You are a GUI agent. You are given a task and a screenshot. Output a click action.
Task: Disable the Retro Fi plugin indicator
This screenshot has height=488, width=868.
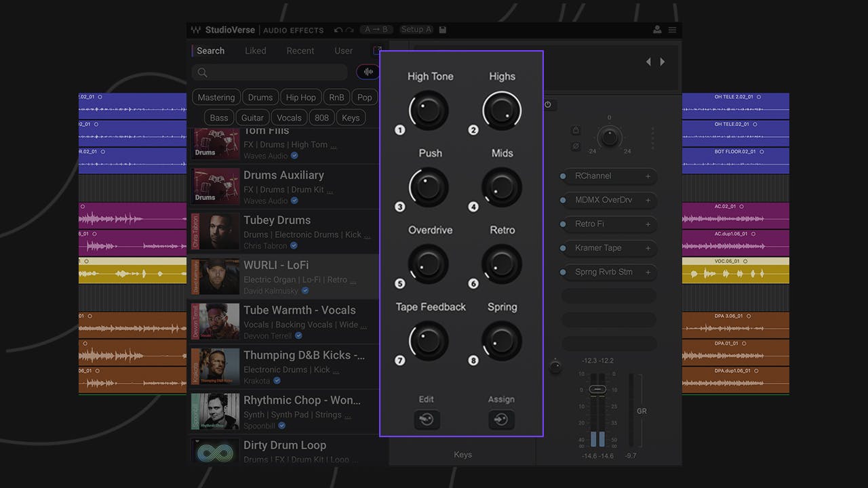(563, 224)
